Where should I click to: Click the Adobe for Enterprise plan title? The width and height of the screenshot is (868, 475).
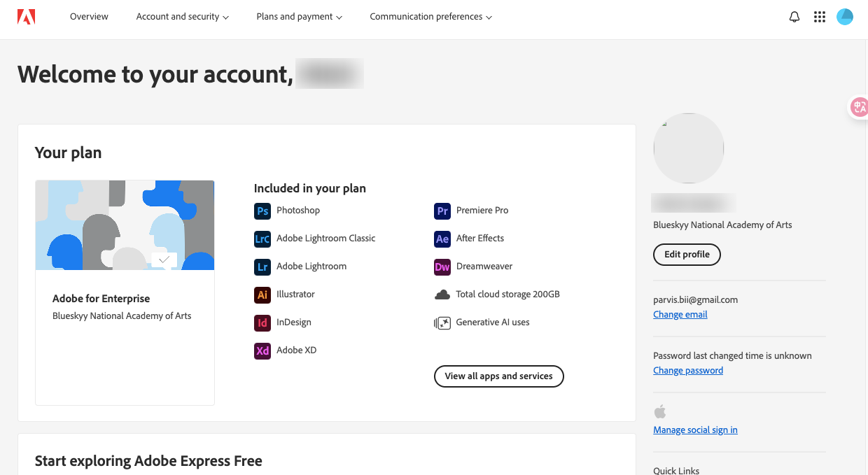click(101, 299)
